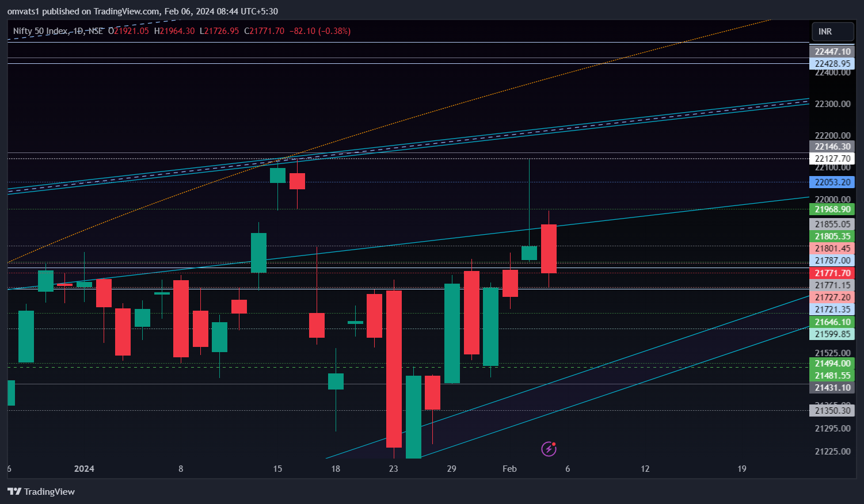Click the close value C21771.70
This screenshot has width=864, height=504.
click(x=264, y=31)
